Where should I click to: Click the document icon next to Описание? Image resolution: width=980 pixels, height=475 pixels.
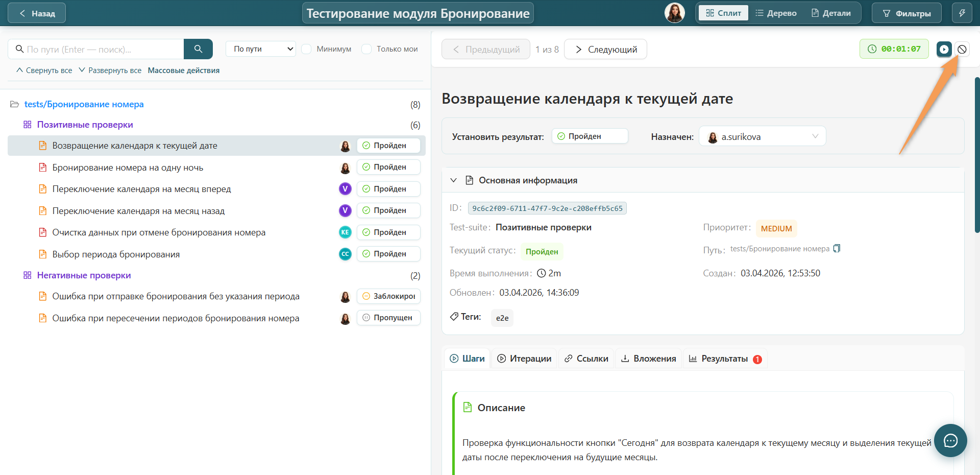[467, 408]
